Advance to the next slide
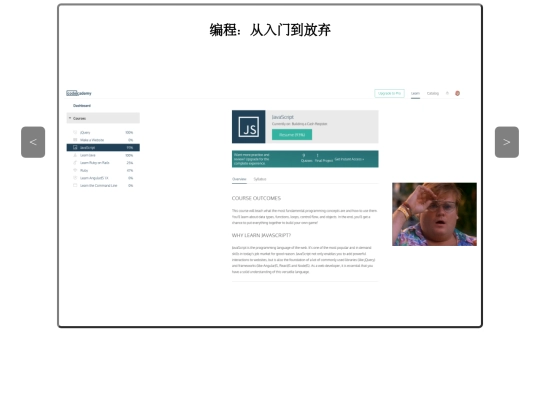Image resolution: width=540 pixels, height=405 pixels. (x=507, y=142)
